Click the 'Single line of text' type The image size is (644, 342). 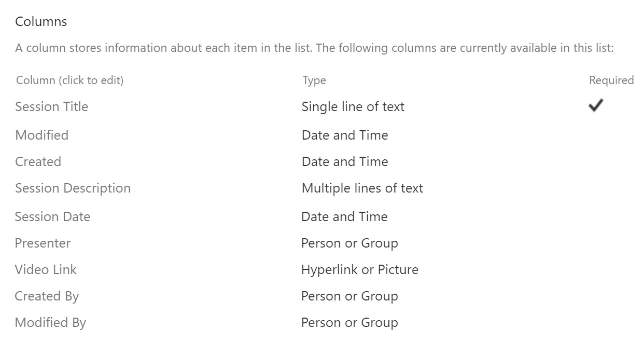[353, 106]
